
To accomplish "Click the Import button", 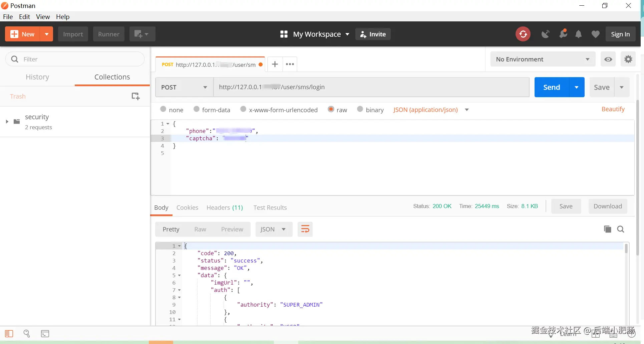I will coord(73,34).
